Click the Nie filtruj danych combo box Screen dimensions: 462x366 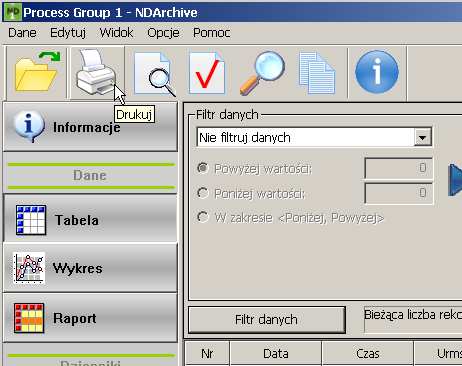[x=314, y=137]
